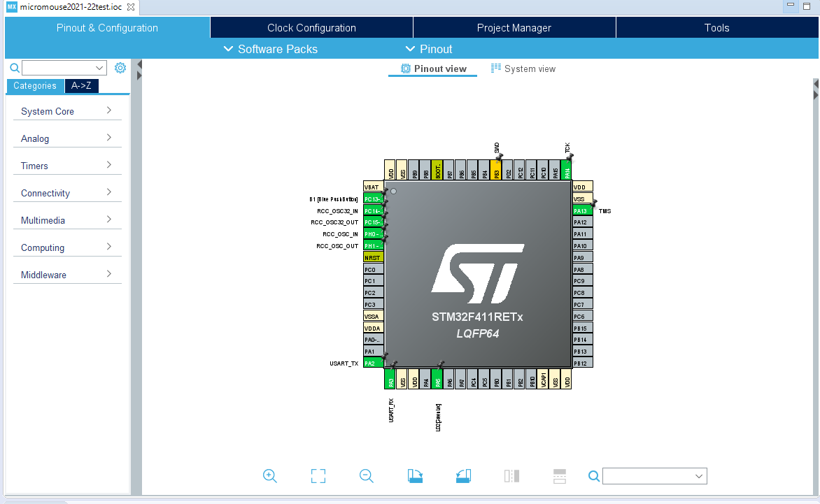Screen dimensions: 820x504
Task: Rotate chip clockwise using rotate icon
Action: click(x=415, y=476)
